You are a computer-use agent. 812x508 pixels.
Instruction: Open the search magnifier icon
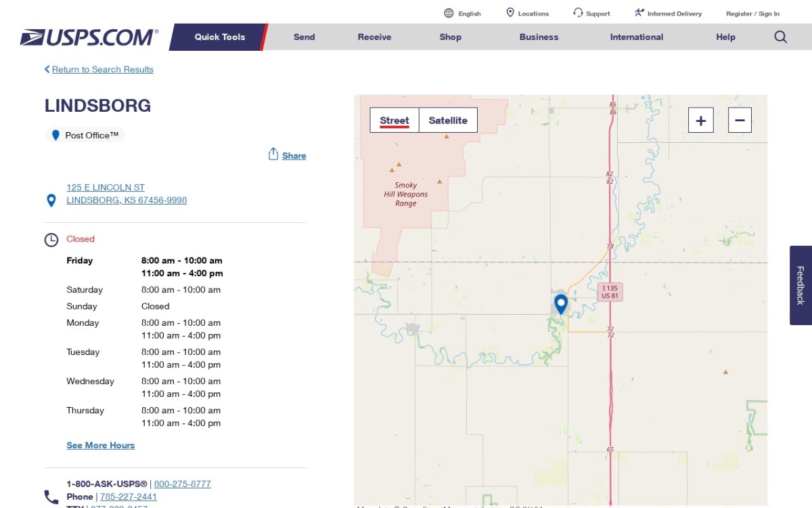(x=780, y=37)
